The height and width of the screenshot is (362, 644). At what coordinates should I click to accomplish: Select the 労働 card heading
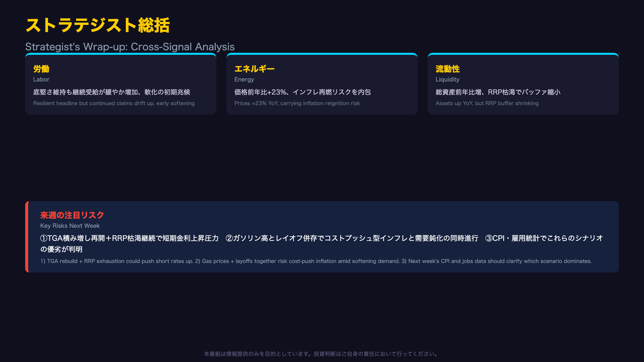pos(41,69)
